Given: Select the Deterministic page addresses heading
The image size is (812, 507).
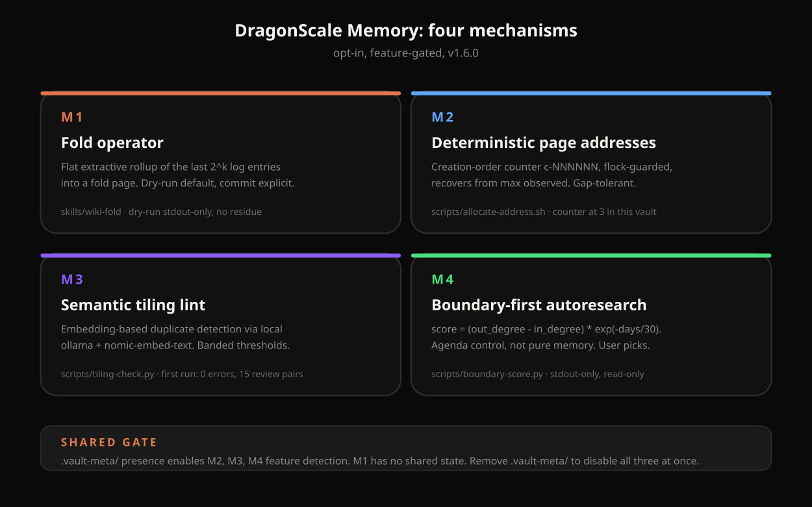Looking at the screenshot, I should (x=544, y=143).
